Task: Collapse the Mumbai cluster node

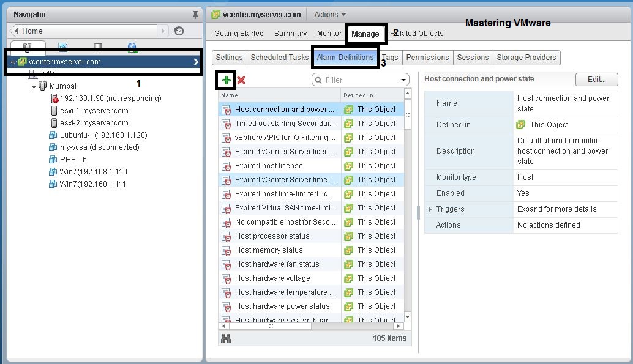Action: [34, 86]
